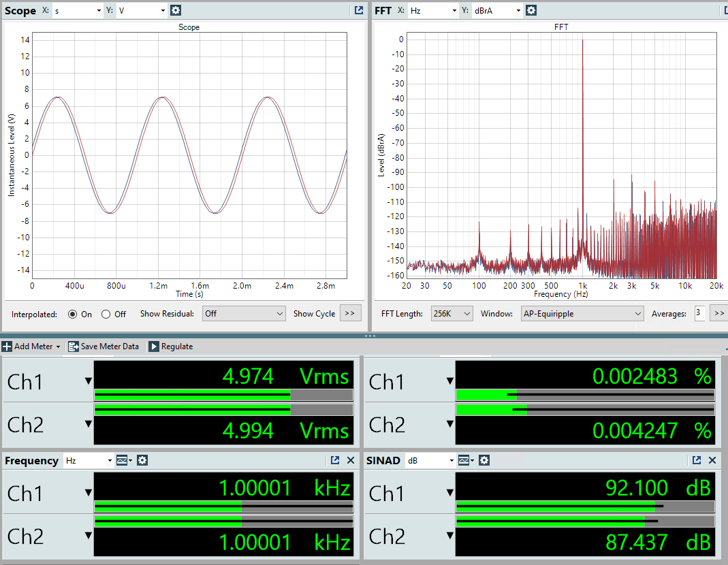Expand SINAD Ch1 meter options triangle

(450, 493)
